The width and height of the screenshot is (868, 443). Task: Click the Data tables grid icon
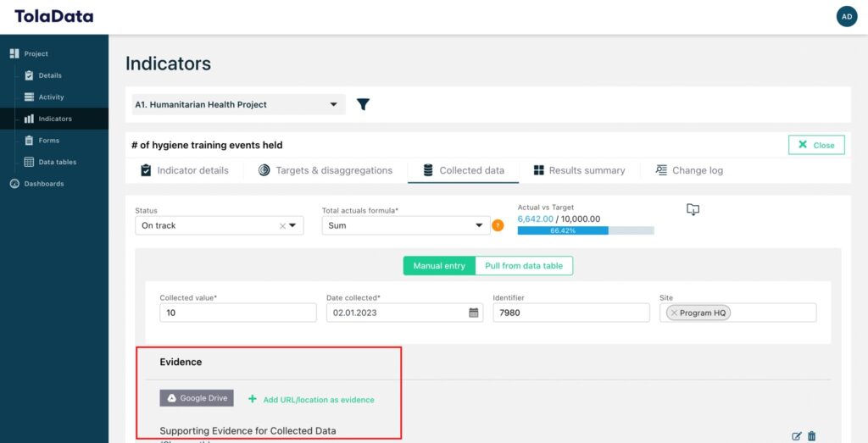pos(30,162)
